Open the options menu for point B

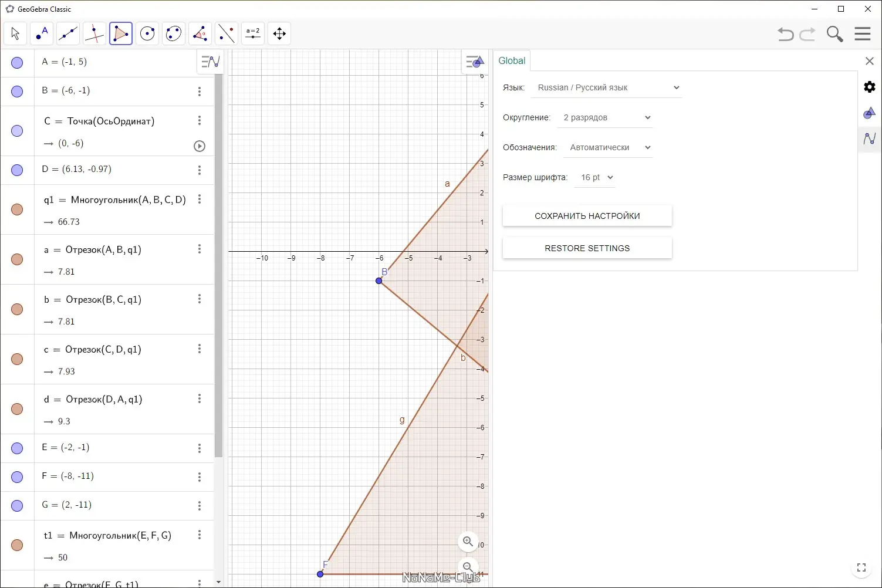point(200,92)
